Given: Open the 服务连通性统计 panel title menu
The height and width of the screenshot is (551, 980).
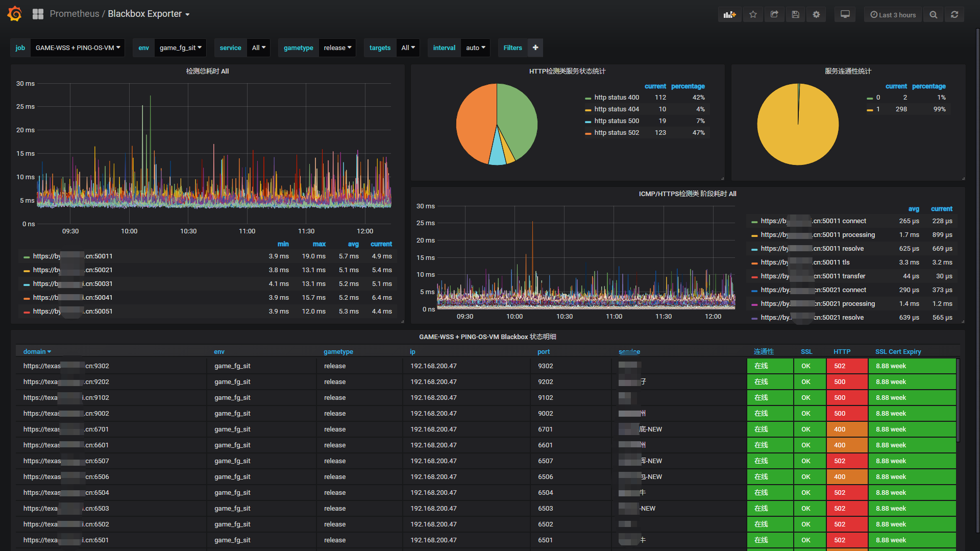Looking at the screenshot, I should 848,71.
